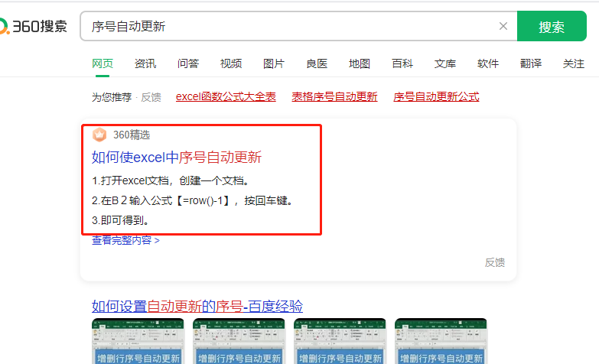Open suggestion excel函数公式大全表
The height and width of the screenshot is (364, 599).
point(226,96)
